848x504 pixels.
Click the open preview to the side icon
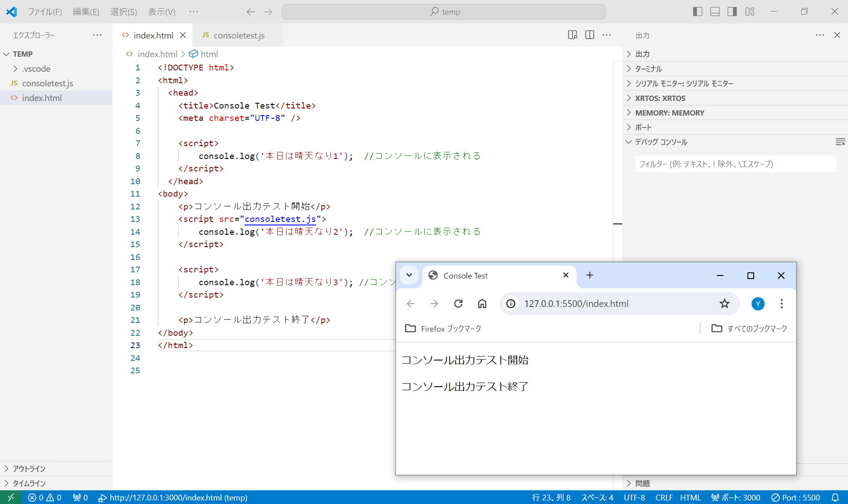coord(573,35)
